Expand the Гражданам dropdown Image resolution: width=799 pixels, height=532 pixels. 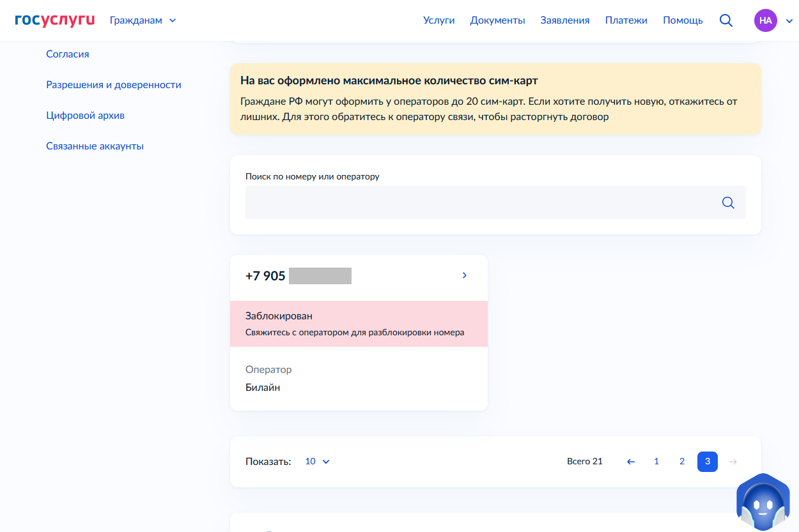[x=143, y=20]
